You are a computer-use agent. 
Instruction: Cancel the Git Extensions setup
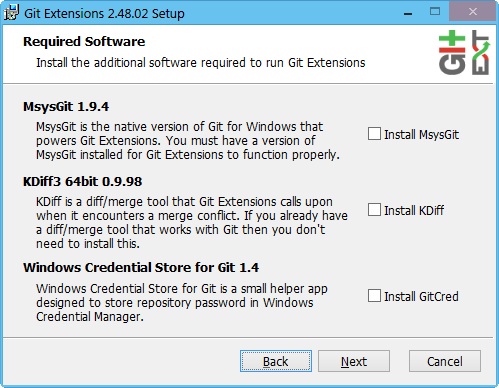445,361
